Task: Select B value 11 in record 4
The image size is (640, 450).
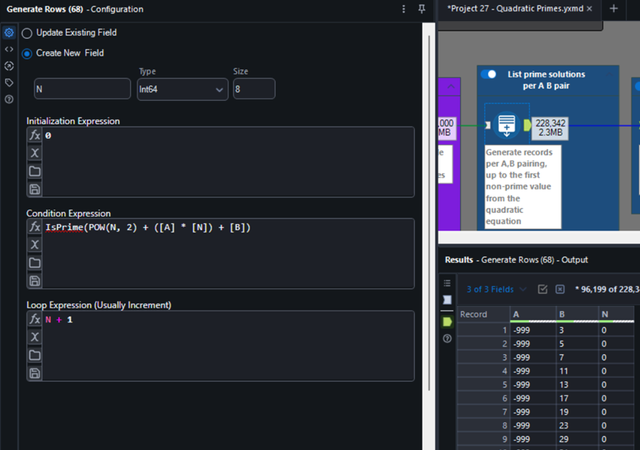Action: pos(577,371)
